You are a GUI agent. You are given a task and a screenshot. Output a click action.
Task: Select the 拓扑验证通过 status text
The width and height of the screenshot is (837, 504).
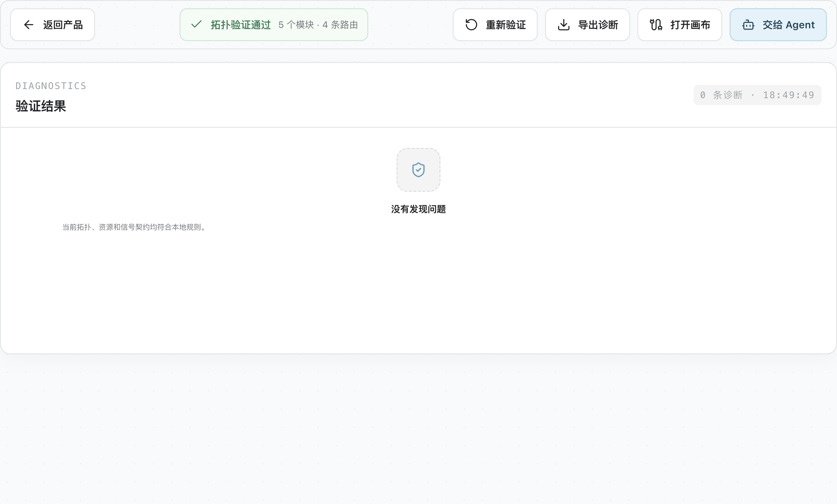[241, 25]
